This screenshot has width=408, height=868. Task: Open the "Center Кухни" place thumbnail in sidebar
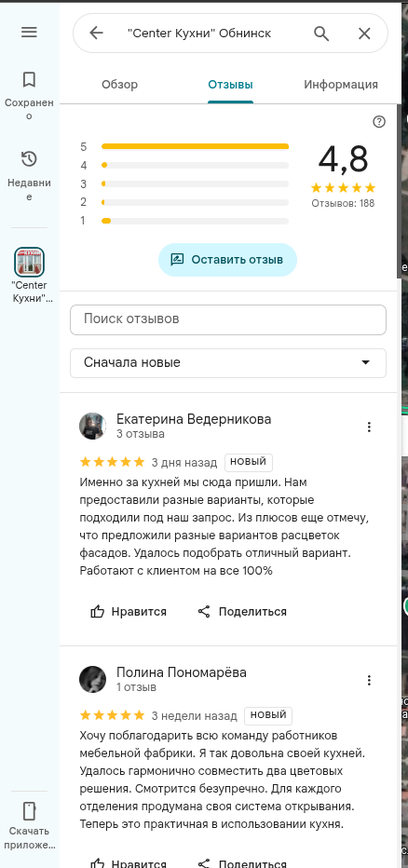[x=29, y=262]
